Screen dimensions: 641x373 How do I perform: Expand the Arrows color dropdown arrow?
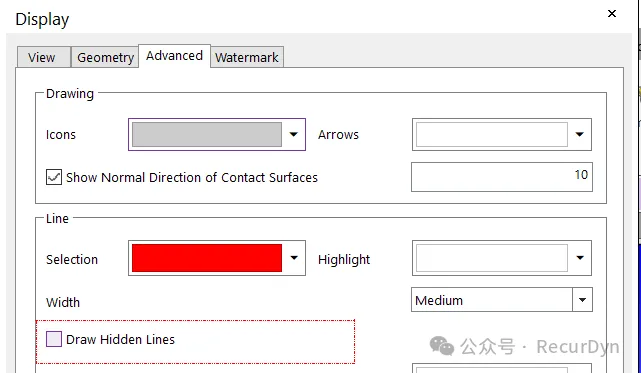579,135
